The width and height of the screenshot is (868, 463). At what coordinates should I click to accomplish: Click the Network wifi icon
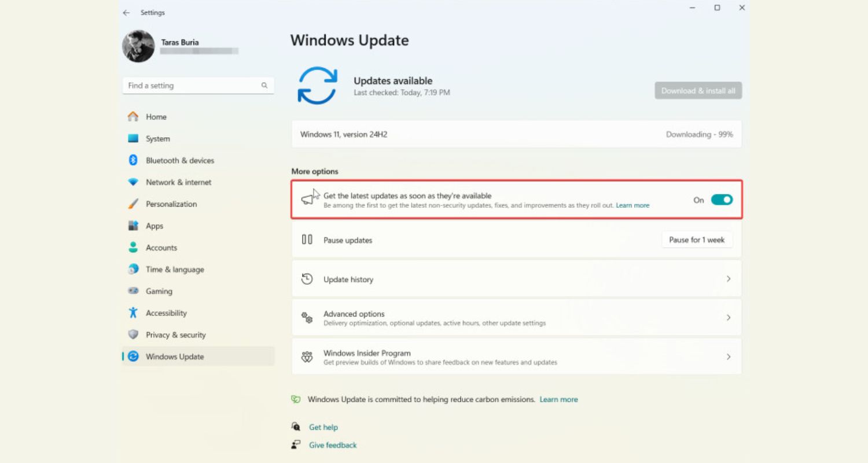(x=133, y=182)
